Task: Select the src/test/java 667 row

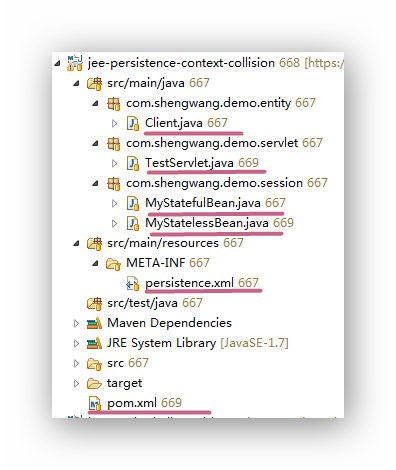Action: [155, 303]
